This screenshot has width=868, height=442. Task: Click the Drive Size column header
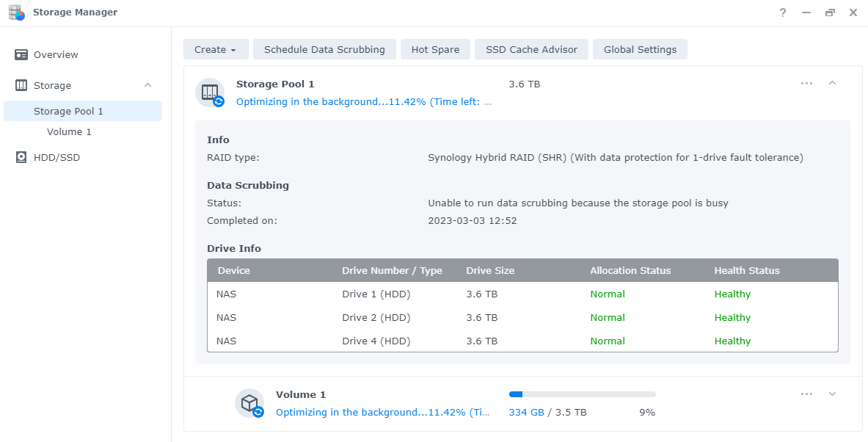click(x=490, y=271)
